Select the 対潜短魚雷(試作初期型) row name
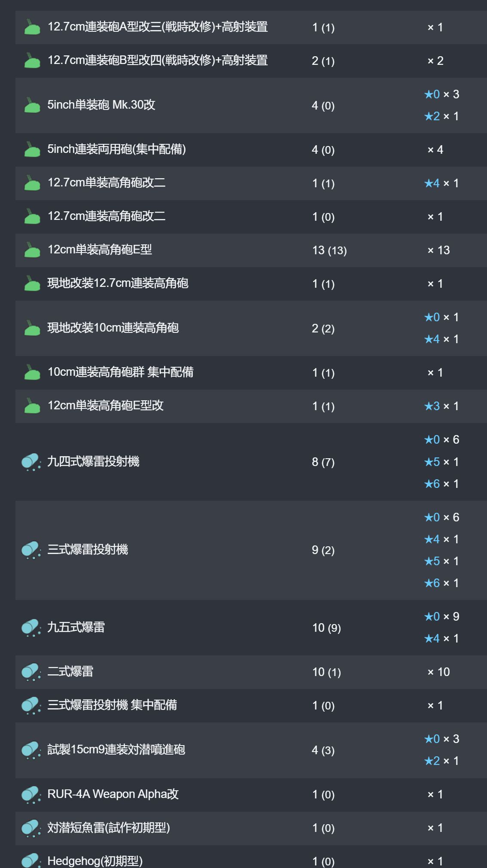Screen dimensions: 487x868 point(109,828)
